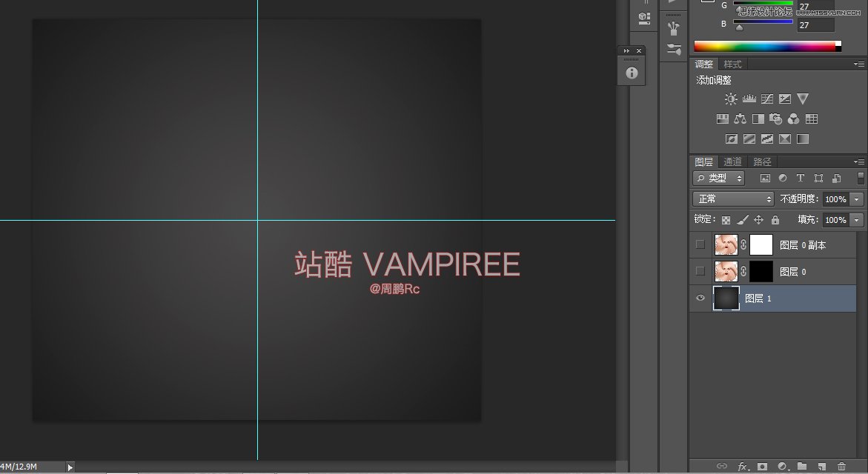Toggle lock all padlock
The width and height of the screenshot is (868, 474).
(775, 220)
